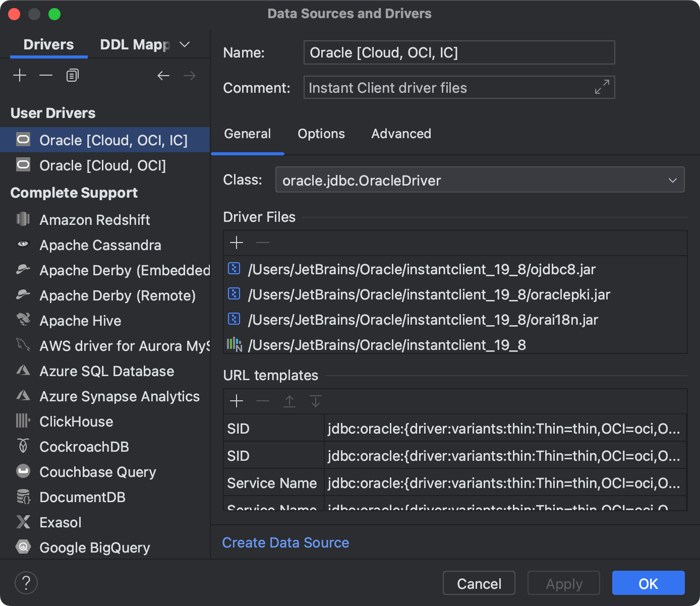Expand the DDL Mappings tab chevron

(185, 44)
